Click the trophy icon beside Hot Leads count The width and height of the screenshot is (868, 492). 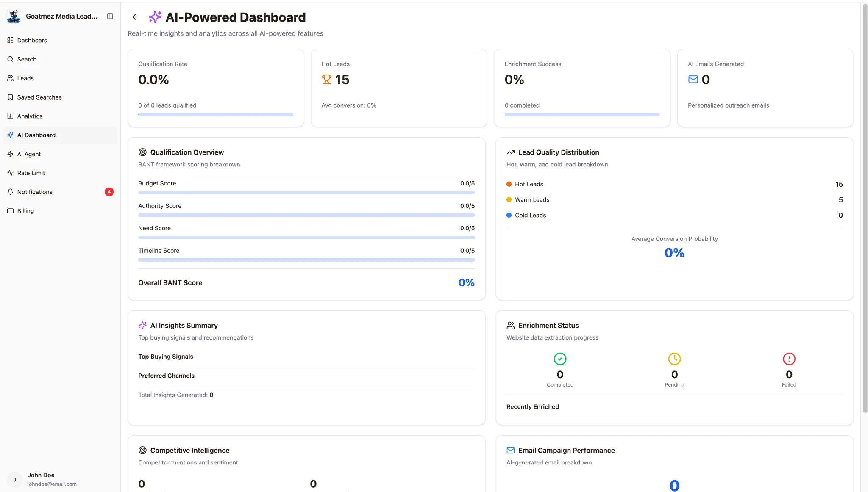[x=326, y=79]
